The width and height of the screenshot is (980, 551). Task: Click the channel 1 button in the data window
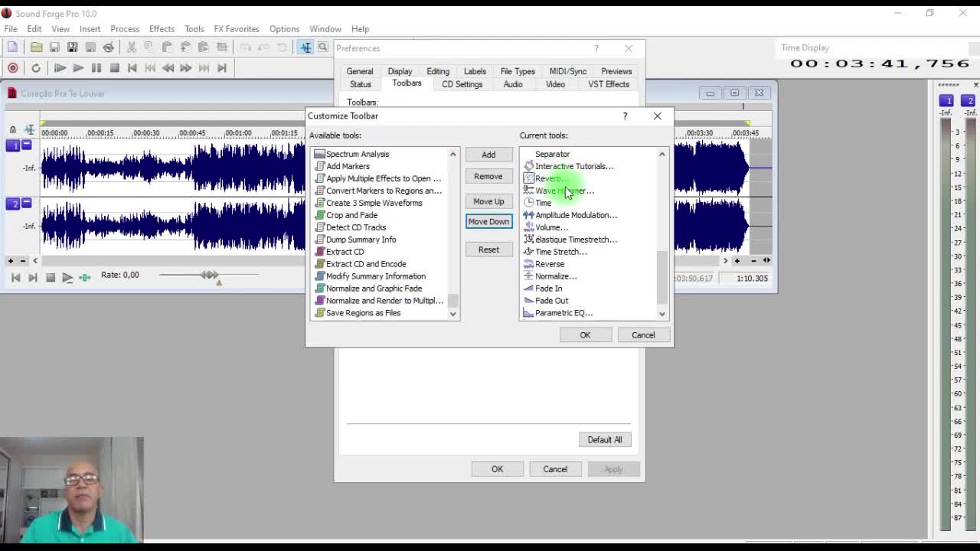point(13,145)
